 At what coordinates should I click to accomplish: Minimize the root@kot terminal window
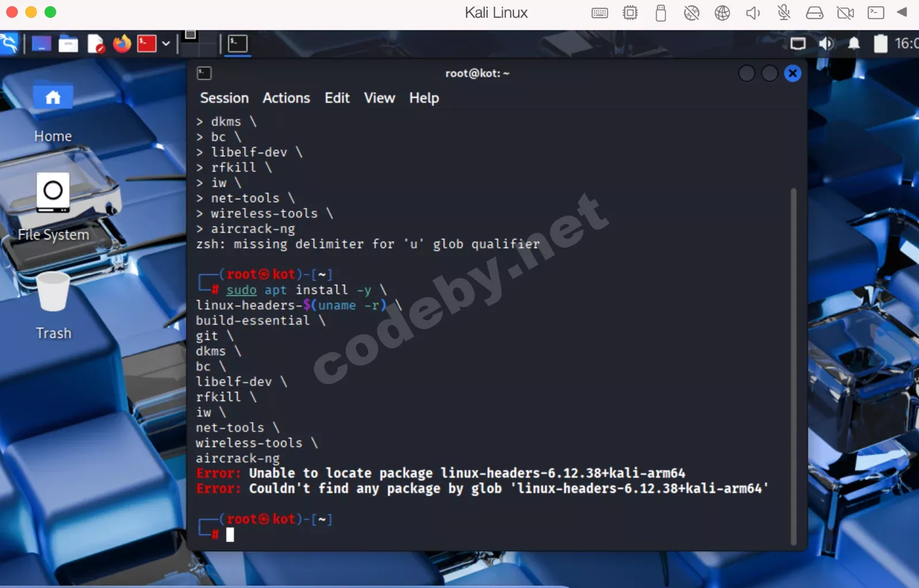point(746,73)
